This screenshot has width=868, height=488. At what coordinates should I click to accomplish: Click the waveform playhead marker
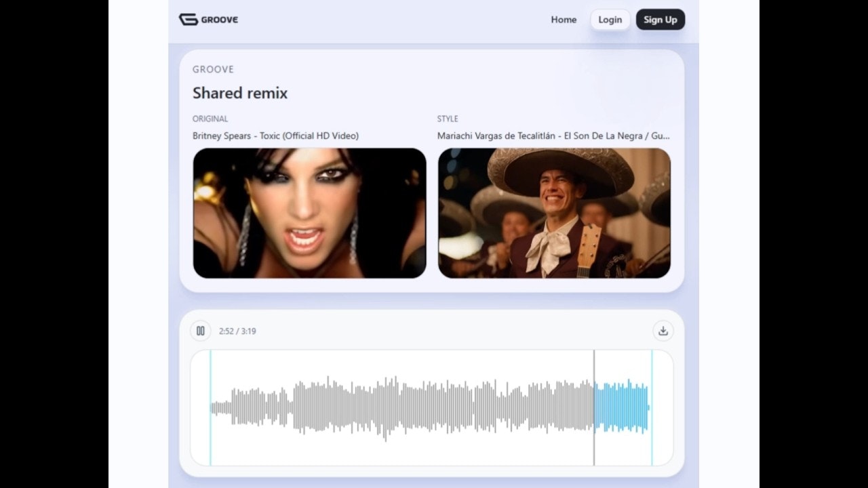pos(594,407)
